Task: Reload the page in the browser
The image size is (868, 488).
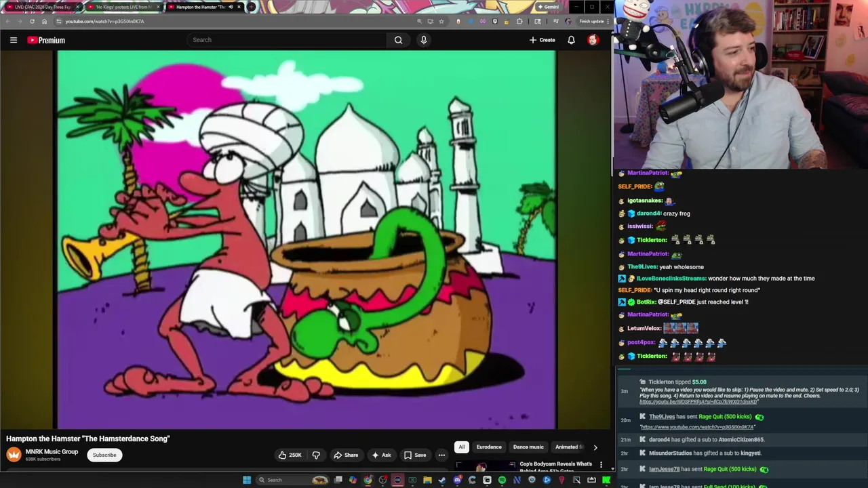Action: [32, 21]
